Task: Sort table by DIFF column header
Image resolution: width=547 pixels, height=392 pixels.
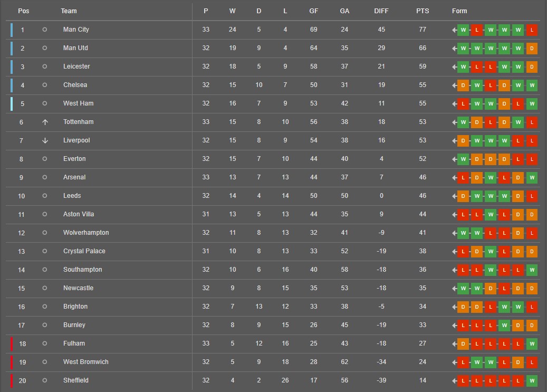Action: pyautogui.click(x=381, y=11)
